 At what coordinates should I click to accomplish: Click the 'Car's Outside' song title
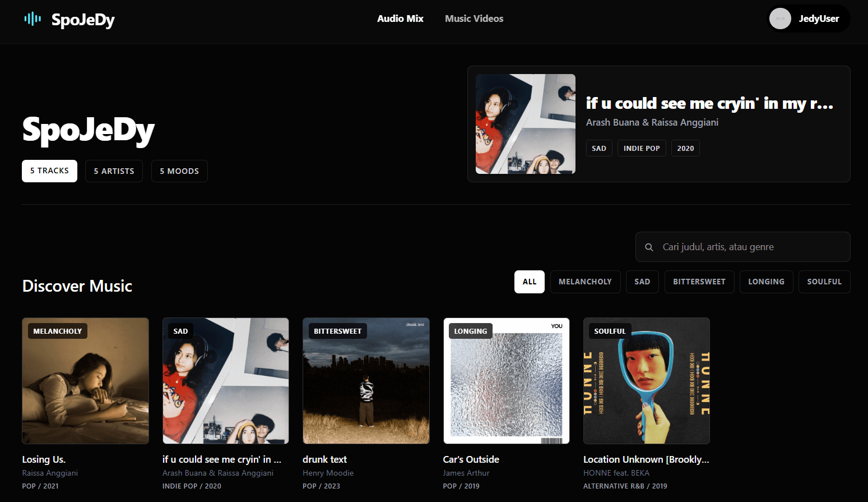coord(471,459)
